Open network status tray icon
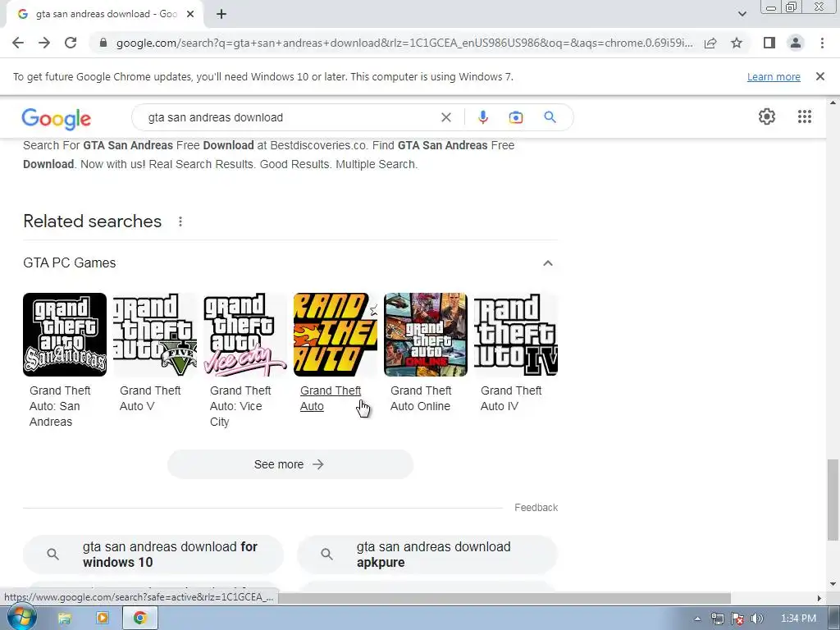The height and width of the screenshot is (630, 840). point(717,619)
